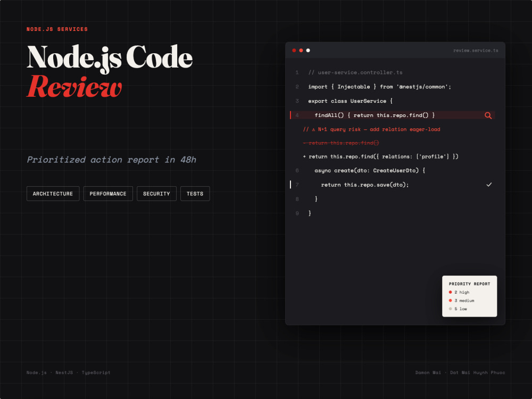Image resolution: width=532 pixels, height=399 pixels.
Task: Select the ARCHITECTURE tag
Action: (x=53, y=194)
